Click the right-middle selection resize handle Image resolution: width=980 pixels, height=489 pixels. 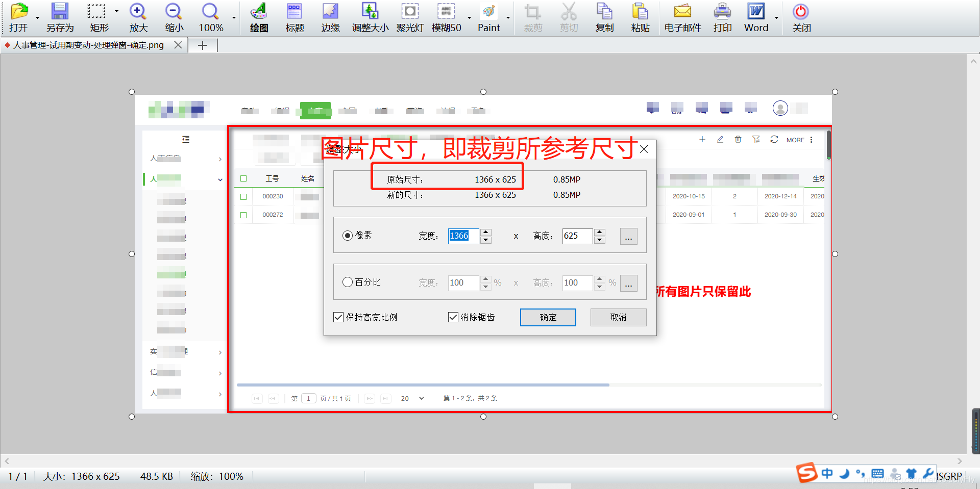(x=835, y=254)
